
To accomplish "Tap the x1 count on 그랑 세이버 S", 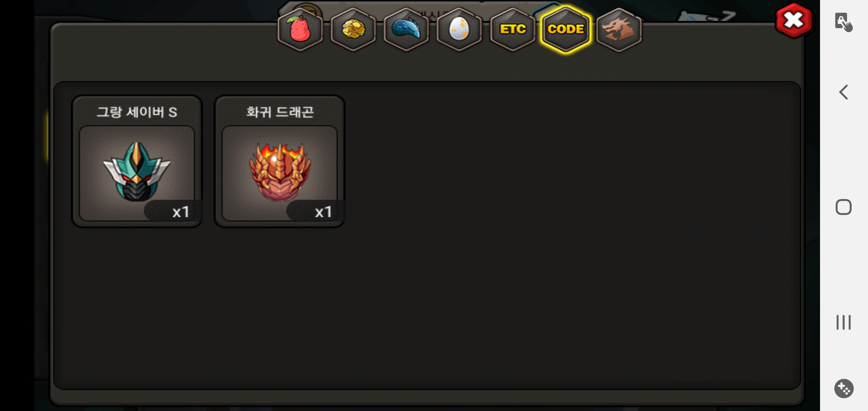I will point(181,212).
